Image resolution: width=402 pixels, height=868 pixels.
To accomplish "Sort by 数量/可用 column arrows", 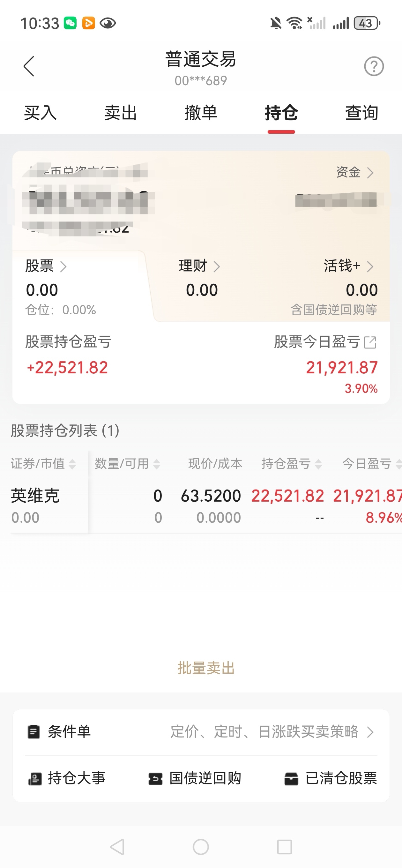I will (x=156, y=464).
